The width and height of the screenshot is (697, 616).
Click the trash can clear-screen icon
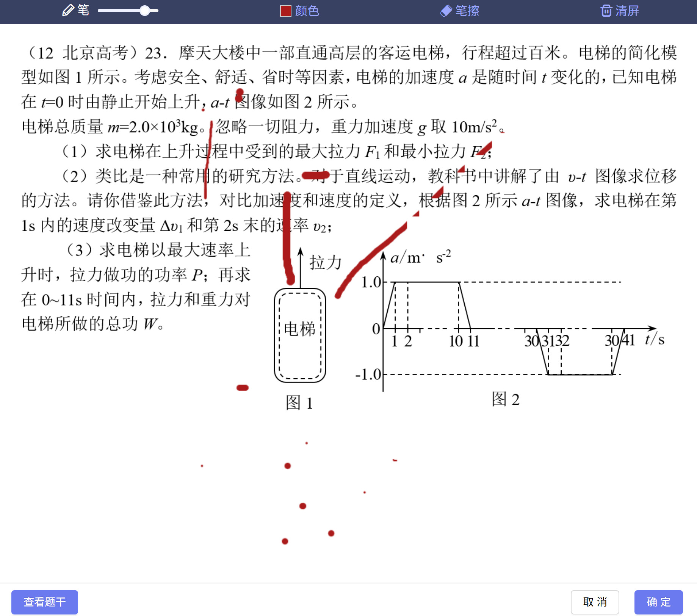coord(606,11)
